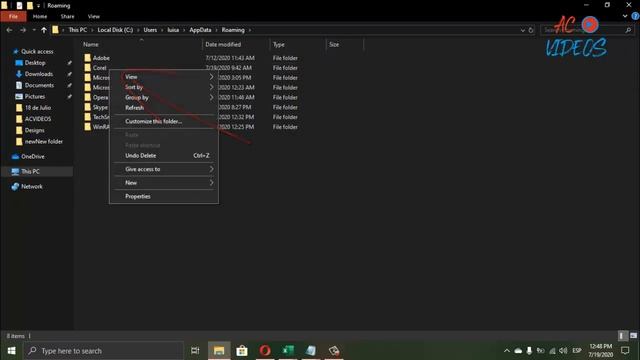Open volume control in tray
The width and height of the screenshot is (640, 360).
coord(563,351)
